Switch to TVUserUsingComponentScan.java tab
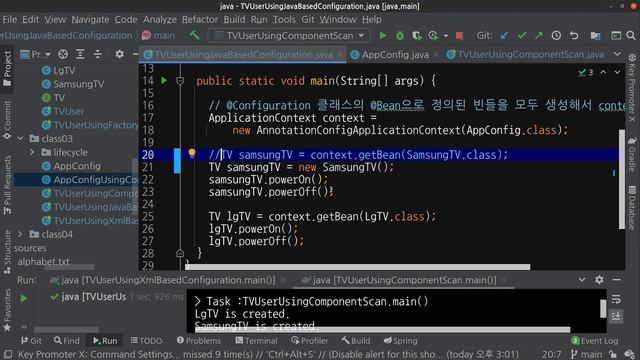This screenshot has width=640, height=360. (x=526, y=55)
